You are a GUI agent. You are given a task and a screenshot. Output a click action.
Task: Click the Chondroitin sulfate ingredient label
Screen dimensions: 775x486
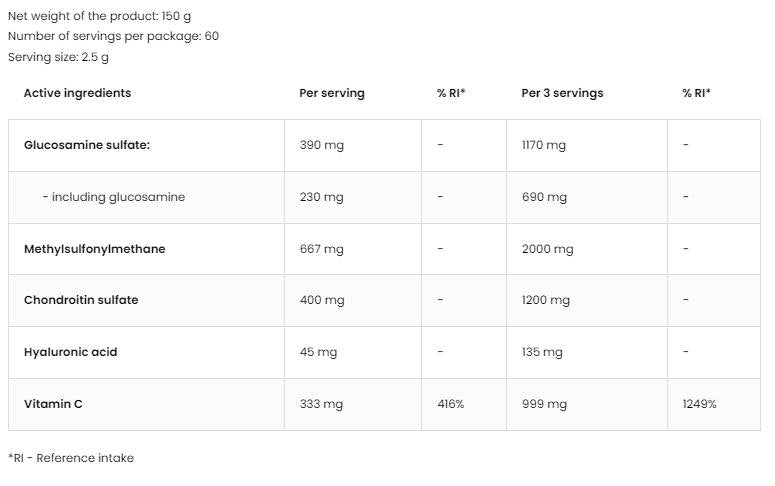pos(81,300)
